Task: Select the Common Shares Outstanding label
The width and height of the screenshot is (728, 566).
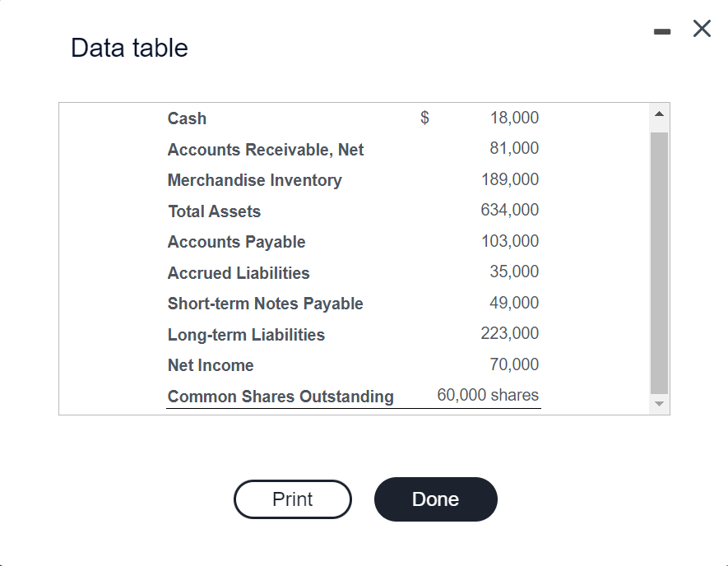Action: 281,397
